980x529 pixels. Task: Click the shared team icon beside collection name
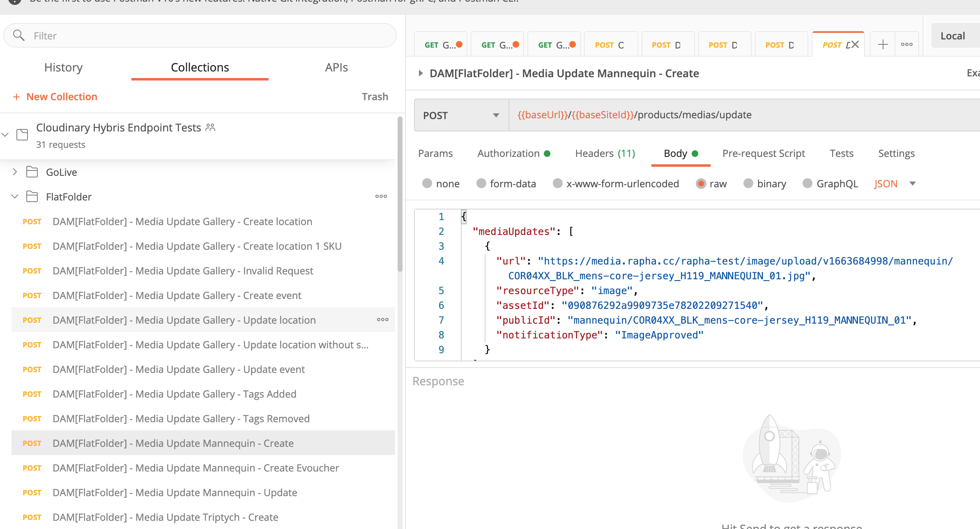(x=210, y=127)
